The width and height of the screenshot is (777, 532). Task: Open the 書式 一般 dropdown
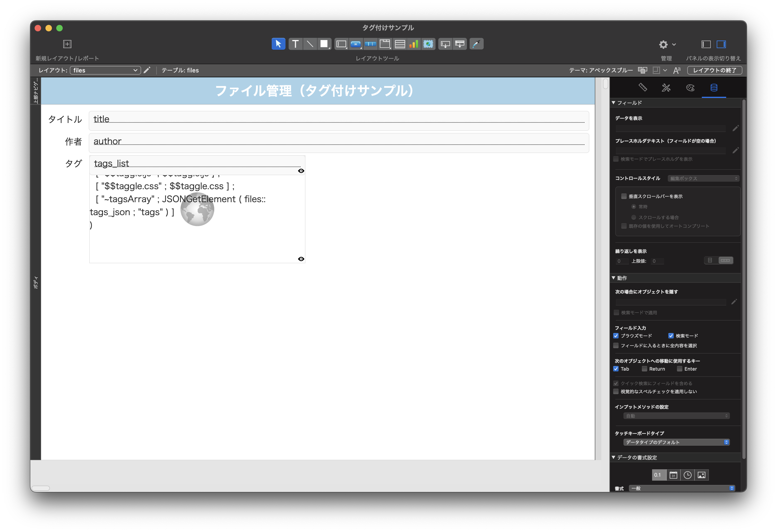click(681, 488)
